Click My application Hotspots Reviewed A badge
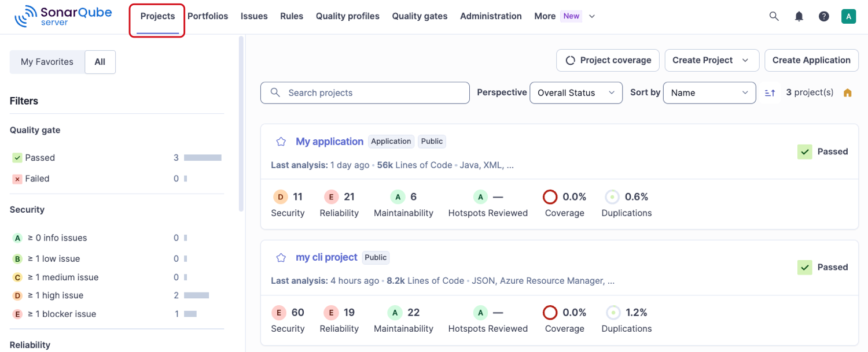Screen dimensions: 868x352 pyautogui.click(x=480, y=197)
